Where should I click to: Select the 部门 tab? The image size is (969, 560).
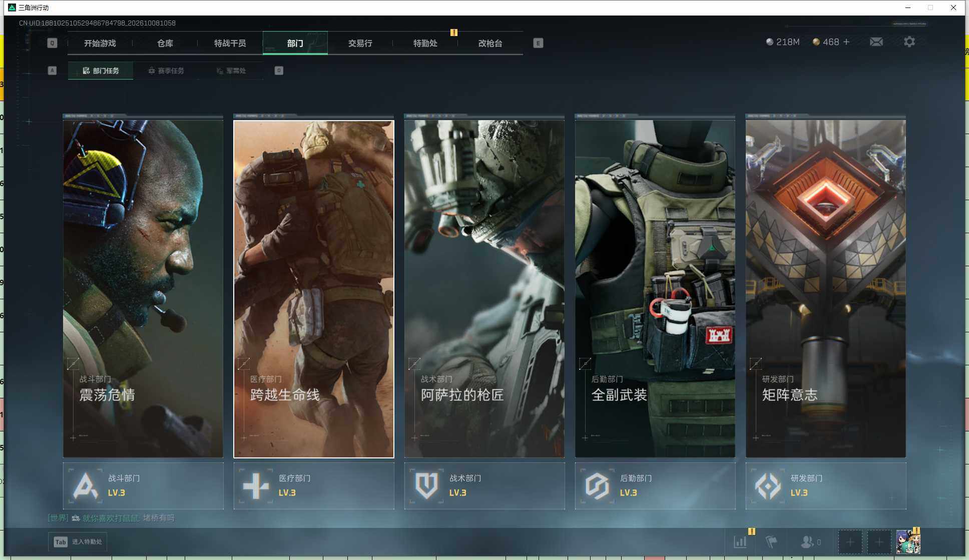click(295, 44)
